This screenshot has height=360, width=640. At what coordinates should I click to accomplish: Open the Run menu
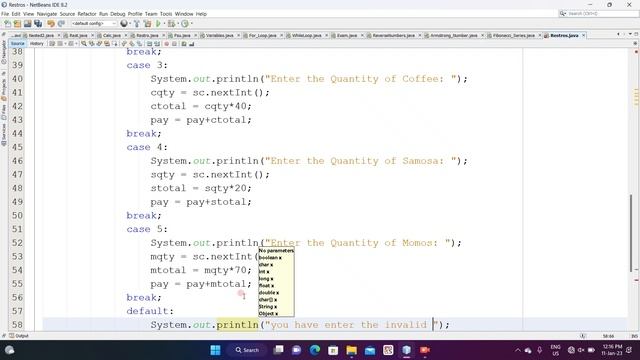103,14
